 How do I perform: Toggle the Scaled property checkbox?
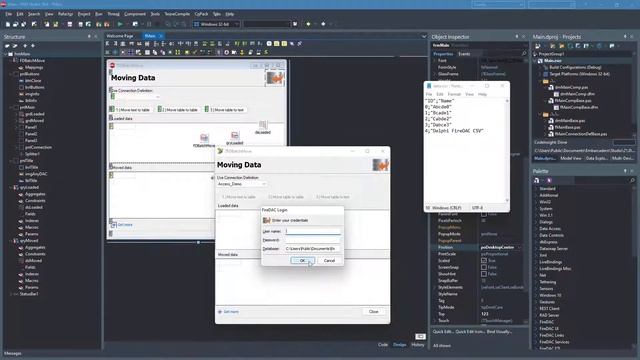(484, 260)
